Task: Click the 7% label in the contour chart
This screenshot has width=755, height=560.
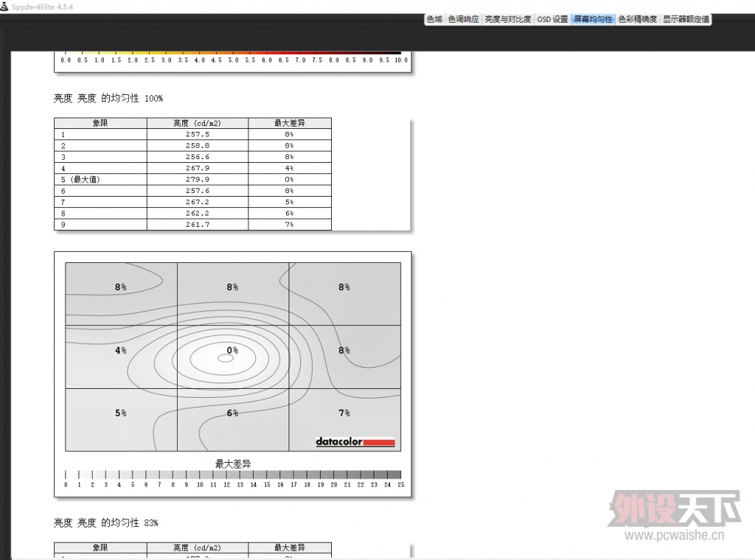Action: (x=344, y=413)
